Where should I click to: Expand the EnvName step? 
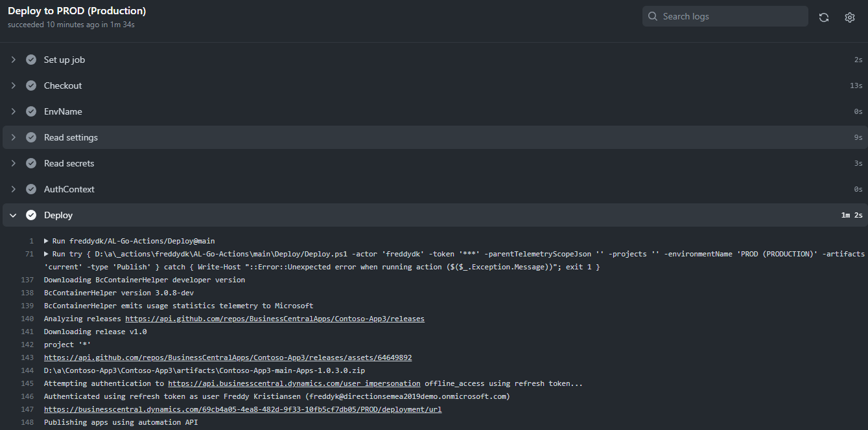pyautogui.click(x=12, y=111)
